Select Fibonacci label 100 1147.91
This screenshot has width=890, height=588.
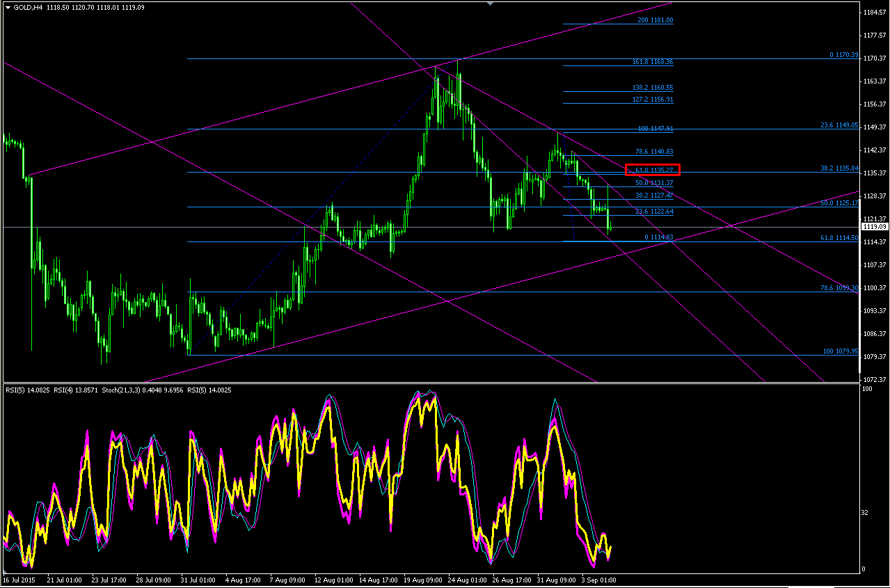[655, 129]
